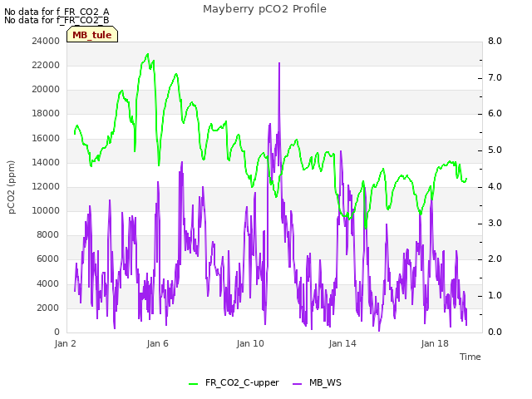Image resolution: width=532 pixels, height=399 pixels.
Task: Click the 12000 left axis value
Action: click(46, 186)
